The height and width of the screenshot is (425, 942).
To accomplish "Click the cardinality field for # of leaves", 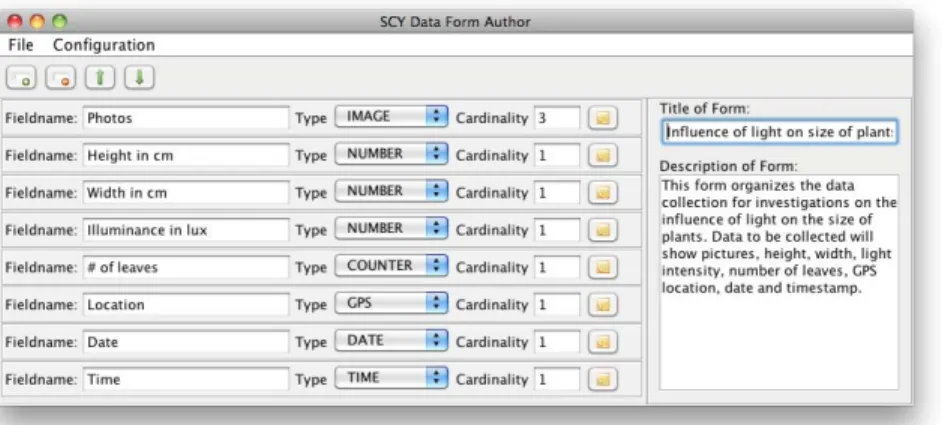I will coord(557,267).
